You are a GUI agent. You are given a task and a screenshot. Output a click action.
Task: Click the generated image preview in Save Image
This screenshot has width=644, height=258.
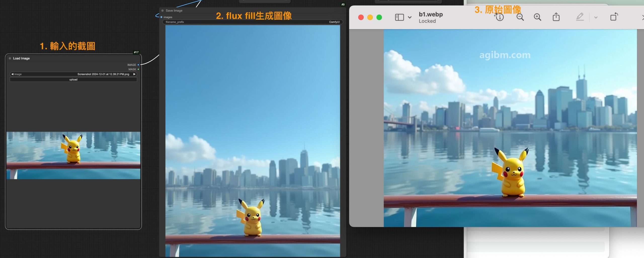tap(253, 141)
